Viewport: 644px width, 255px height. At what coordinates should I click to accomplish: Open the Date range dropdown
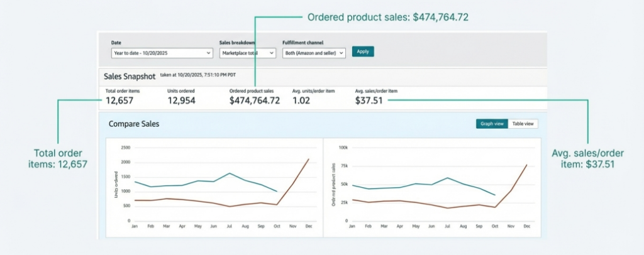click(x=162, y=53)
